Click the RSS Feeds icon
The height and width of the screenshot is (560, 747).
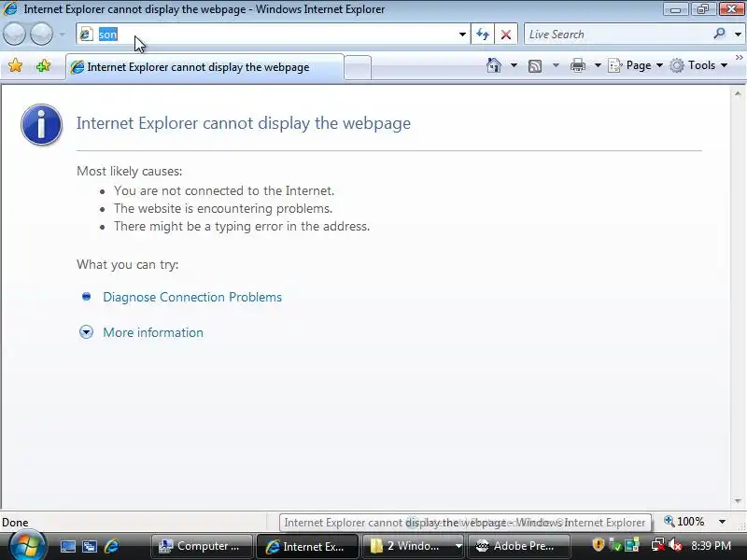click(x=535, y=65)
